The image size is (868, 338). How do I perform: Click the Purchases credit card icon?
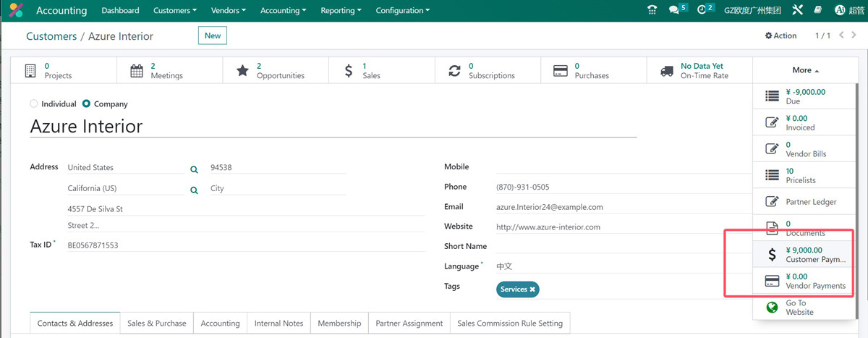(x=560, y=71)
